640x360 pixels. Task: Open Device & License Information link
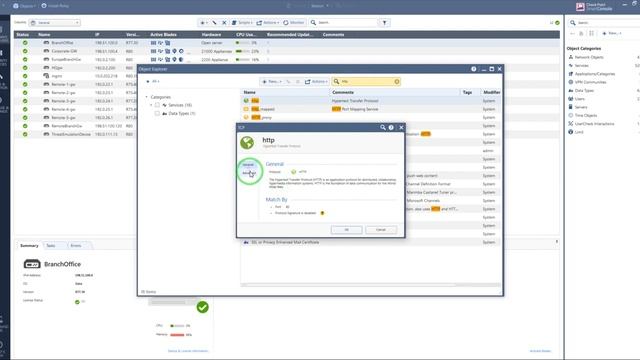(x=188, y=351)
